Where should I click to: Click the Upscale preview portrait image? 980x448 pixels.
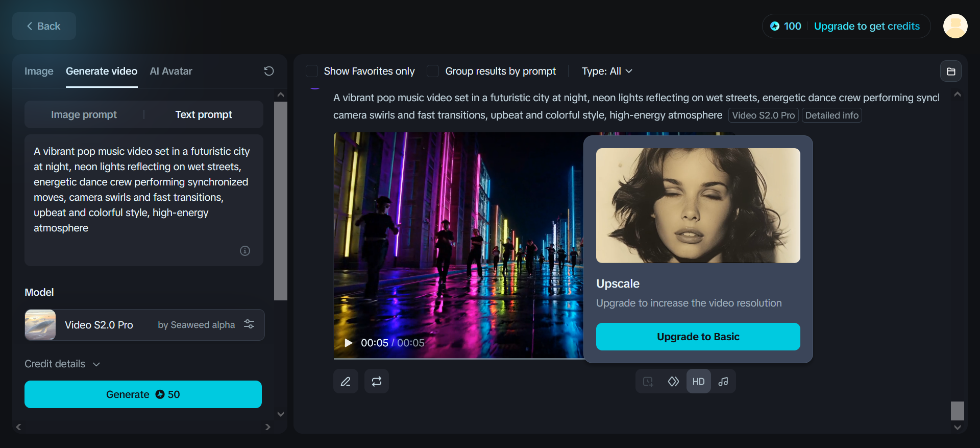point(698,205)
